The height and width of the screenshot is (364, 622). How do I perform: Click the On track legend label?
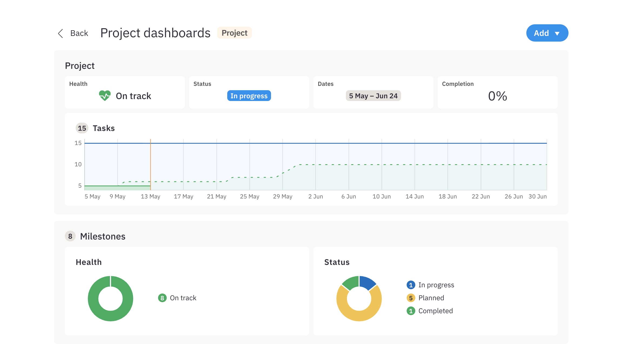[183, 298]
